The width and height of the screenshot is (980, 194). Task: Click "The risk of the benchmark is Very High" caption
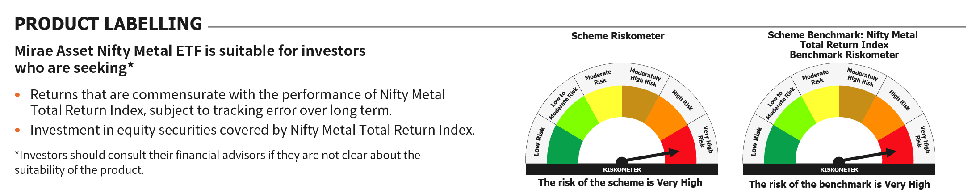point(839,184)
